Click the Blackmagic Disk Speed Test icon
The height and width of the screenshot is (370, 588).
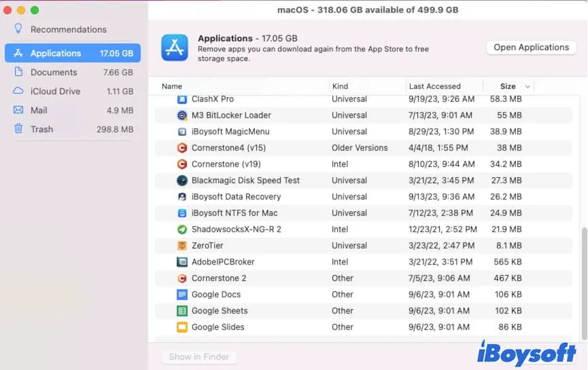pos(182,181)
